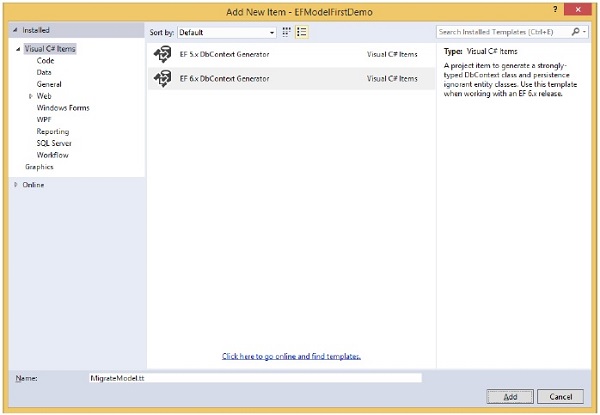Open the help question mark button

(x=555, y=9)
